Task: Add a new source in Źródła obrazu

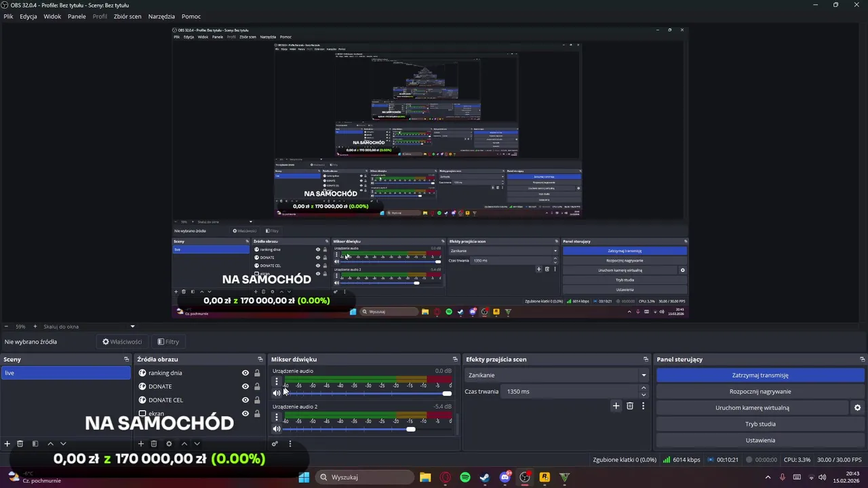Action: coord(141,444)
